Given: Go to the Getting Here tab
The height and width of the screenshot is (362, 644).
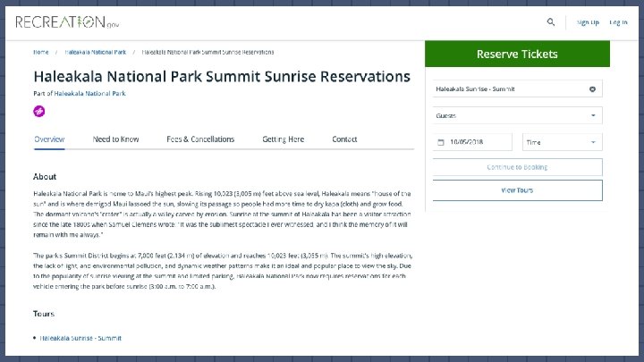Looking at the screenshot, I should pyautogui.click(x=283, y=139).
